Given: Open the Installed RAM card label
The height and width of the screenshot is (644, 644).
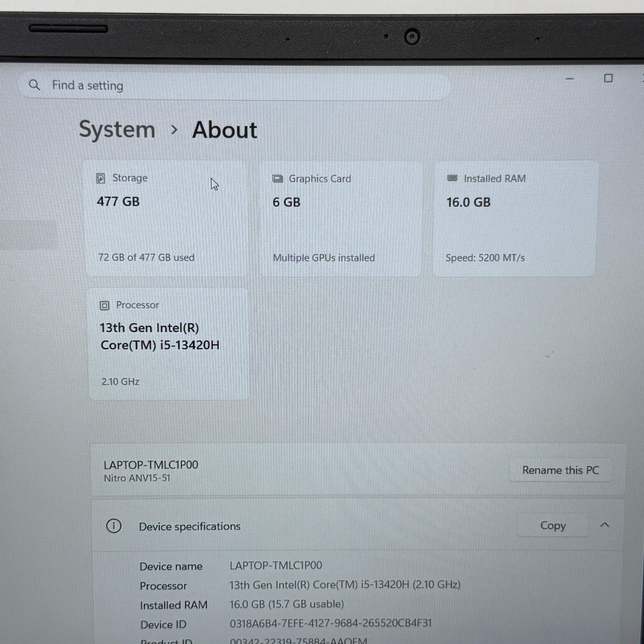Looking at the screenshot, I should coord(495,179).
